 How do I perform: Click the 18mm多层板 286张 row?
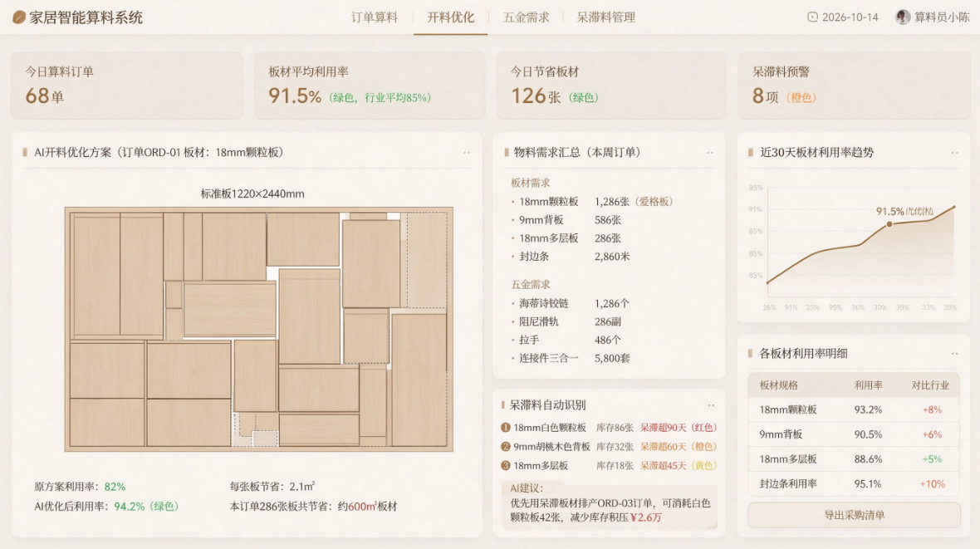point(566,238)
